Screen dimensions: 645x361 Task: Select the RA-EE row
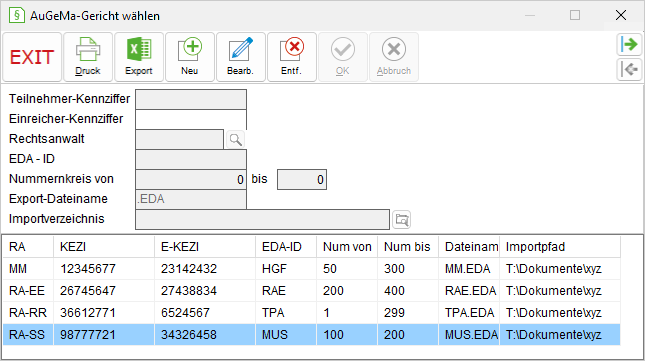311,291
